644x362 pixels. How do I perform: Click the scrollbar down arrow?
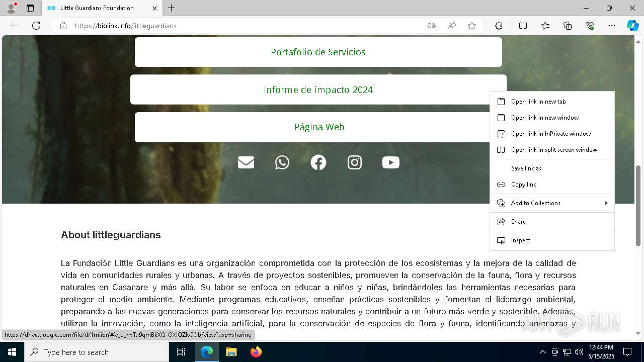point(638,333)
